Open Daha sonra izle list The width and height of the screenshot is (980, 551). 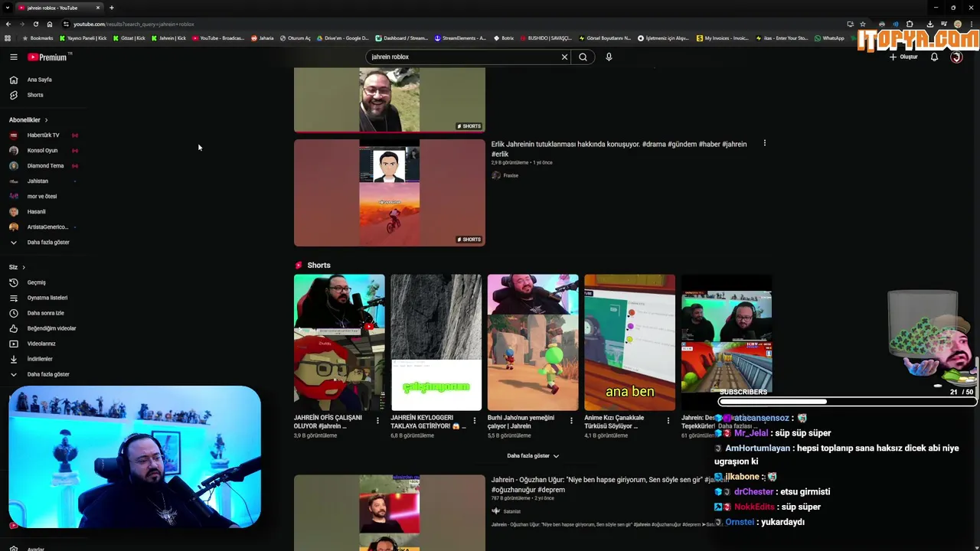pos(46,313)
